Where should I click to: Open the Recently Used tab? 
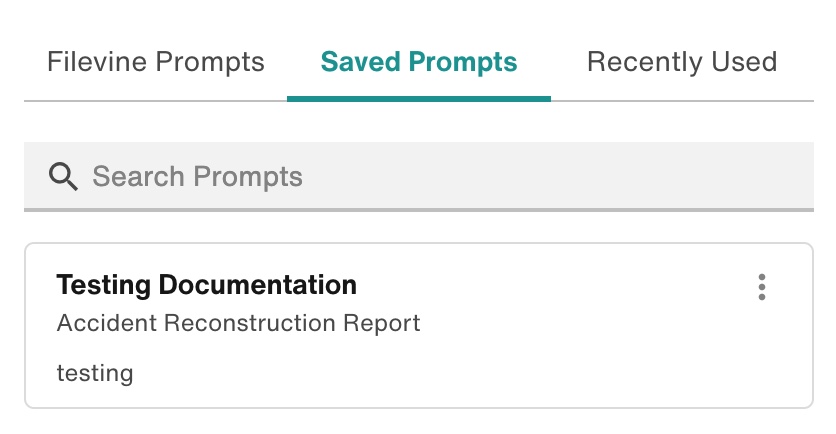tap(682, 62)
